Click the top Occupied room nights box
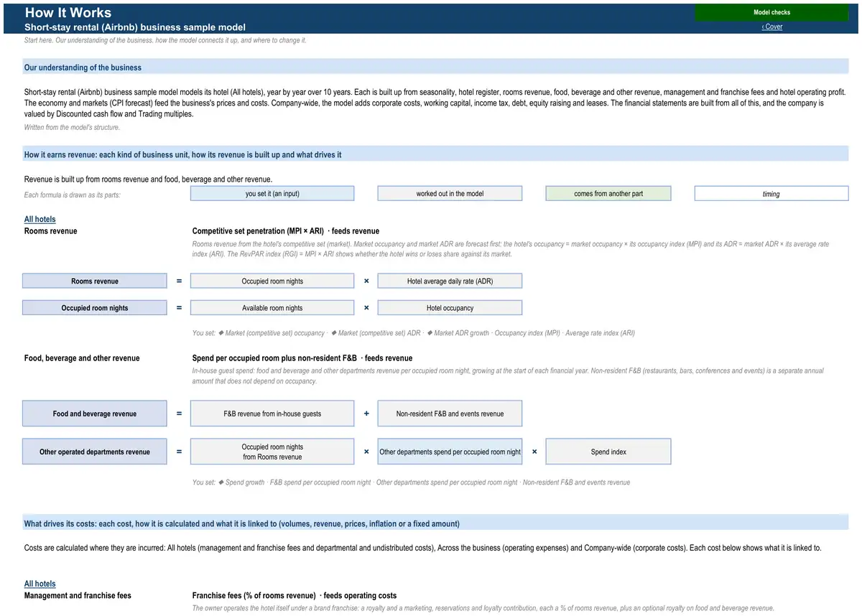 click(272, 281)
